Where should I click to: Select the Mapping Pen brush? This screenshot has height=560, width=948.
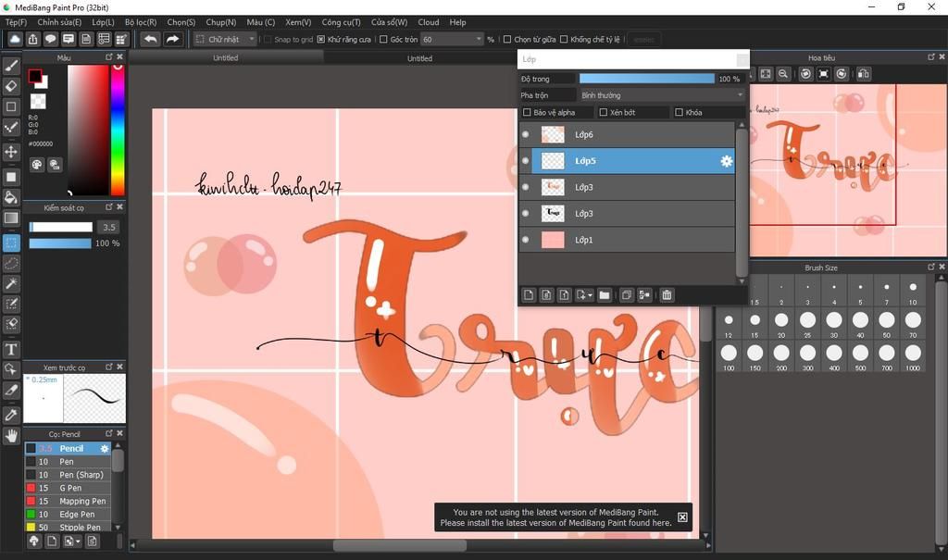click(68, 502)
